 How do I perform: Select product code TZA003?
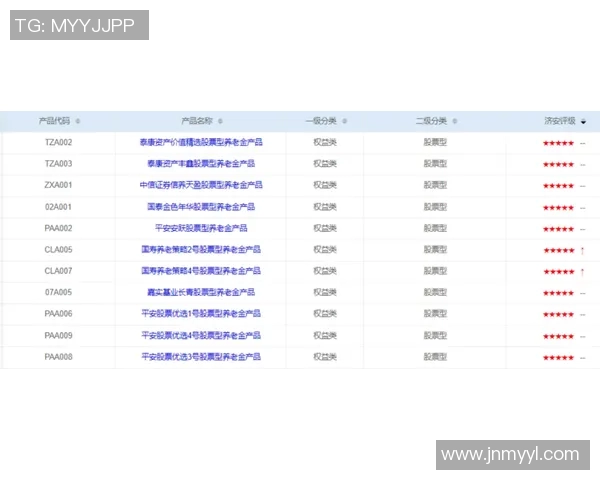(58, 164)
